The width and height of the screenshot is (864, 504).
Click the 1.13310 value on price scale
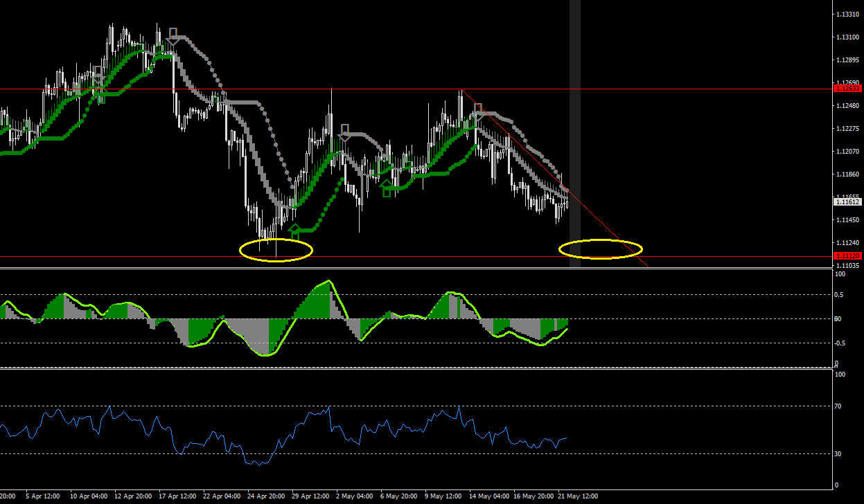(847, 15)
